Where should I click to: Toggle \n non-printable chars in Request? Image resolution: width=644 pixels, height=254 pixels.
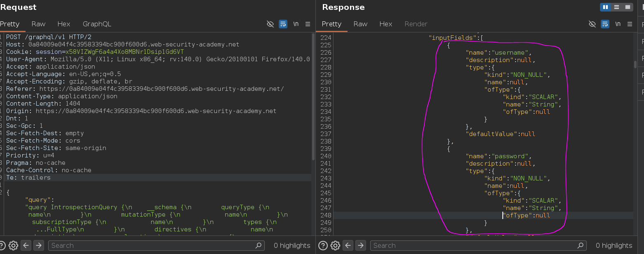[296, 24]
